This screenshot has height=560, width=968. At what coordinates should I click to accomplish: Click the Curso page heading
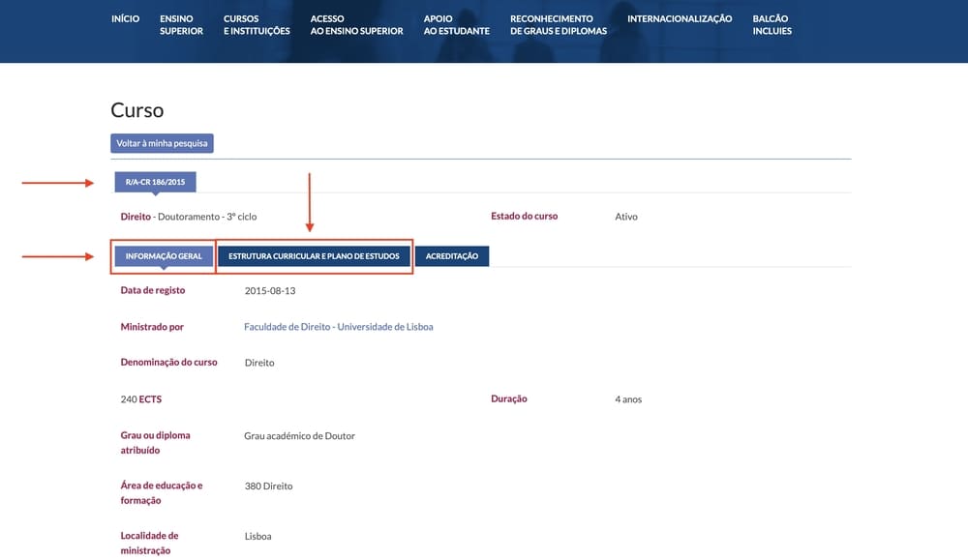pos(137,110)
